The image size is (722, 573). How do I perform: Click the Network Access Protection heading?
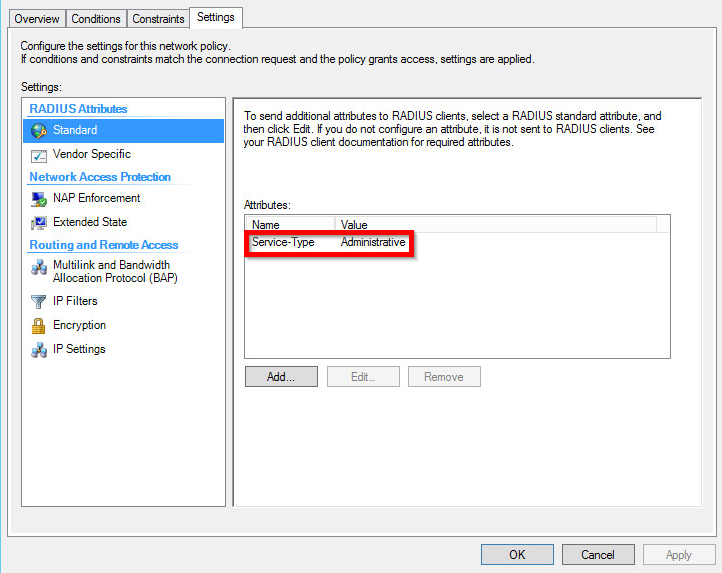pos(100,177)
